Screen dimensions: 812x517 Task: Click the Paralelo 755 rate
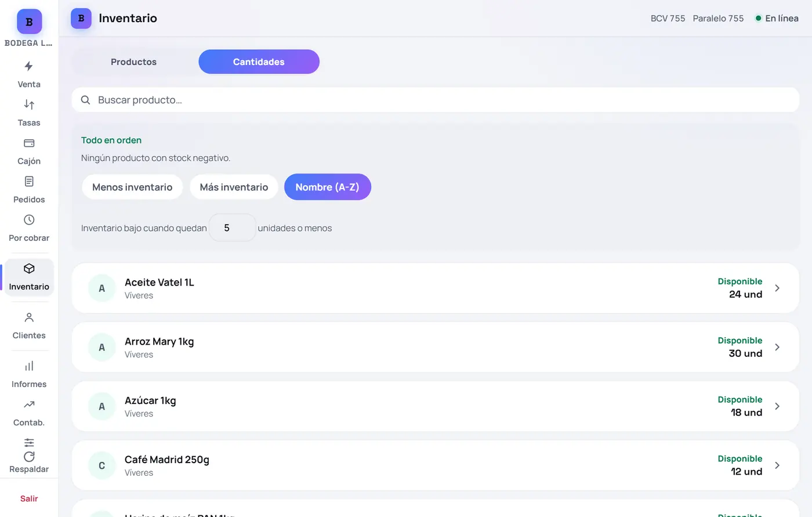(718, 19)
